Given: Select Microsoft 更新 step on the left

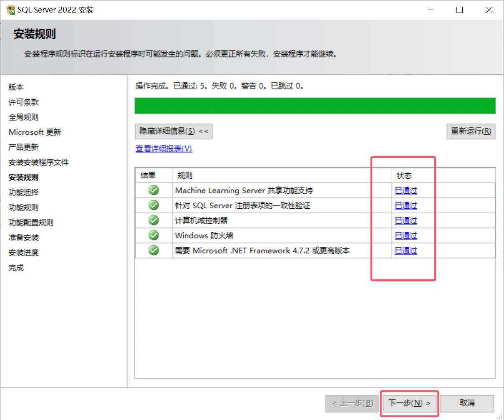Looking at the screenshot, I should pyautogui.click(x=35, y=132).
